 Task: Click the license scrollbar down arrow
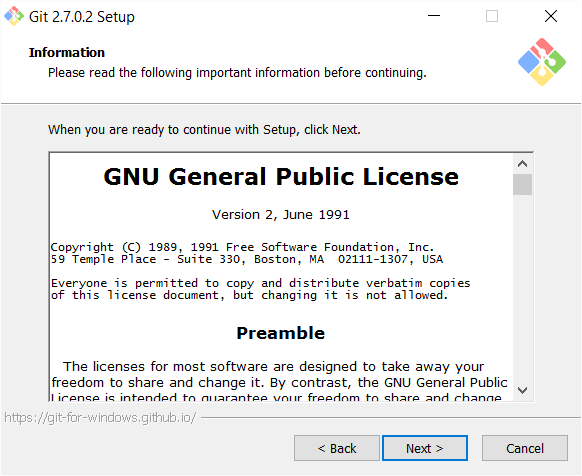coord(522,390)
